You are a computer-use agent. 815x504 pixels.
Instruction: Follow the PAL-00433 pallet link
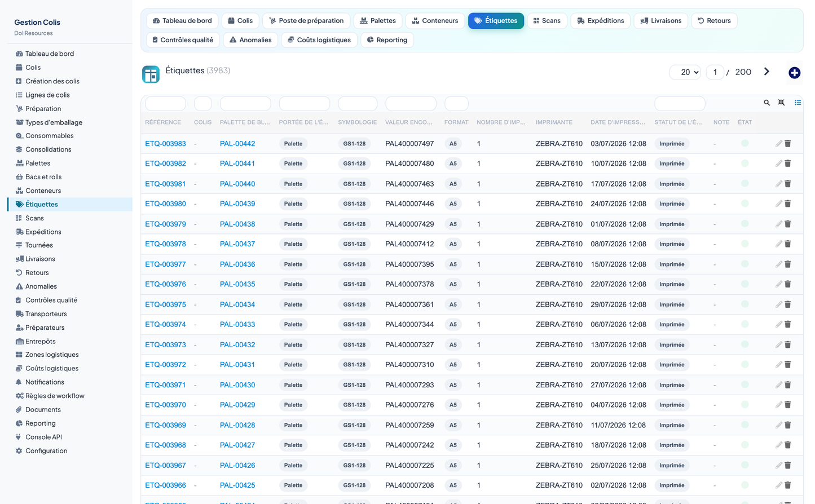click(x=237, y=325)
